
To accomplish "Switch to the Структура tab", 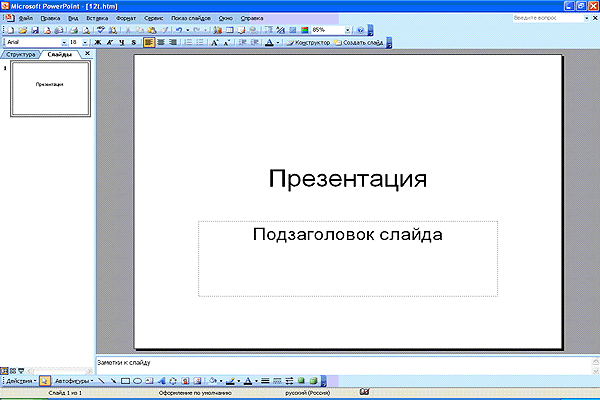I will pyautogui.click(x=21, y=54).
